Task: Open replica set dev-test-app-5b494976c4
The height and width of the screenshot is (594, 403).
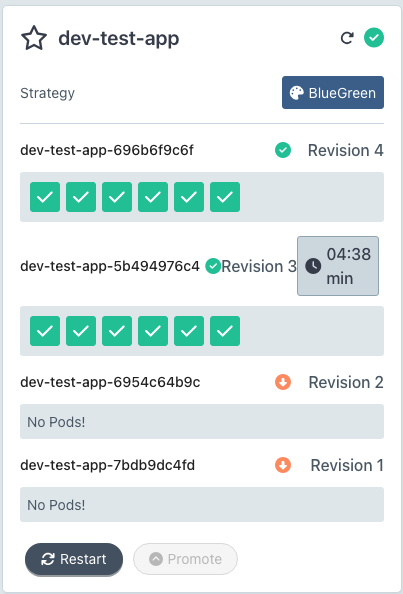Action: click(x=110, y=266)
